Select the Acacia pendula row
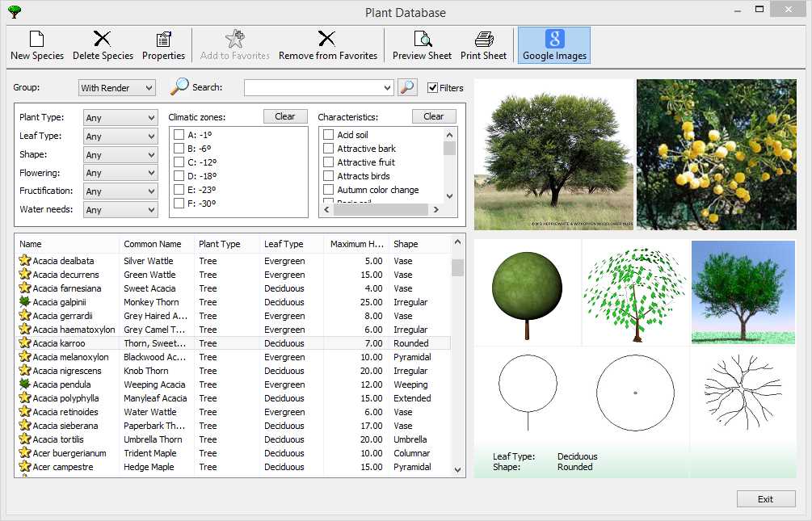Viewport: 812px width, 521px height. click(61, 384)
